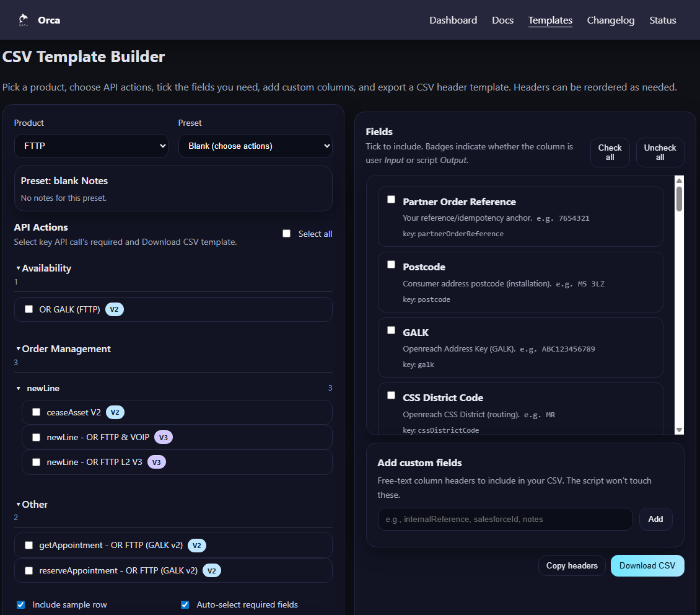Enable the Select all checkbox

pyautogui.click(x=286, y=233)
